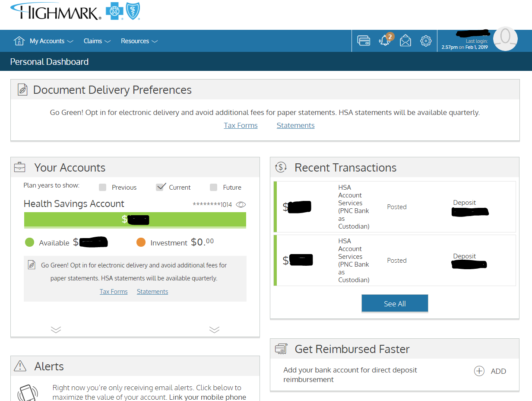Open Tax Forms link in Document Delivery
This screenshot has height=401, width=532.
241,125
